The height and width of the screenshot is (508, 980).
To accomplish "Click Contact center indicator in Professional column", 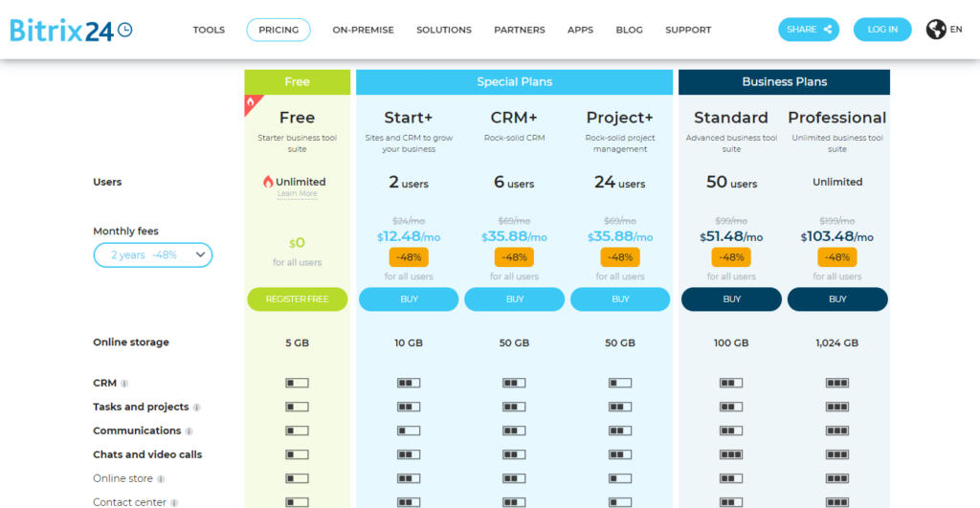I will coord(836,502).
